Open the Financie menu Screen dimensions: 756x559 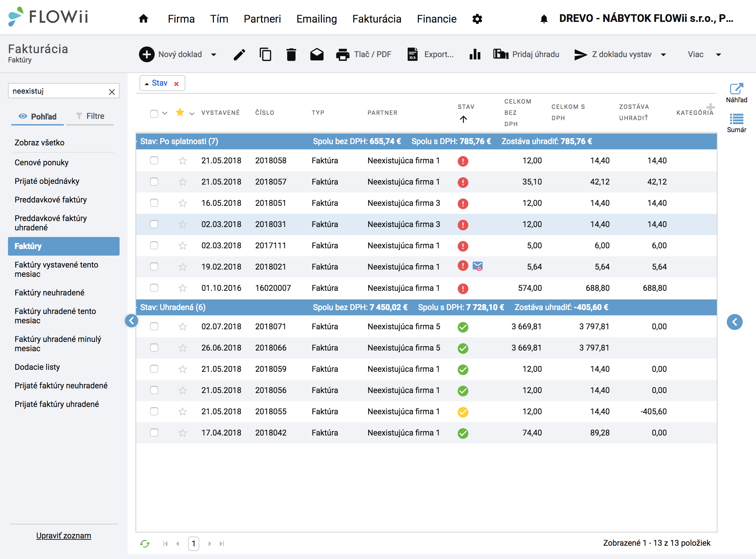437,19
